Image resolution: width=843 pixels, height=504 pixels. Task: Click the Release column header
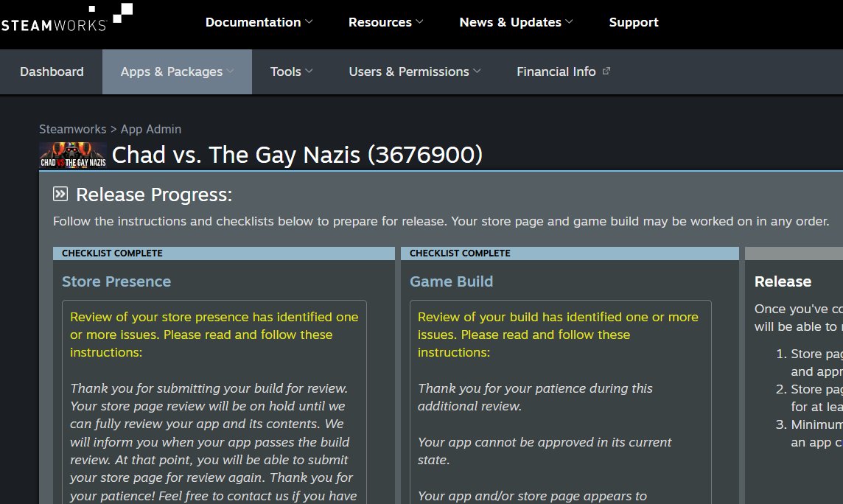pos(783,281)
